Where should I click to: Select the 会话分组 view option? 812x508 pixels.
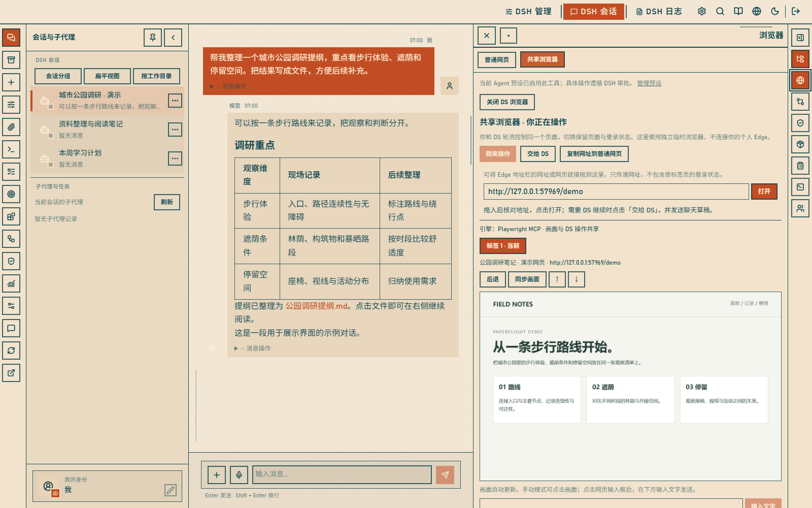point(58,76)
